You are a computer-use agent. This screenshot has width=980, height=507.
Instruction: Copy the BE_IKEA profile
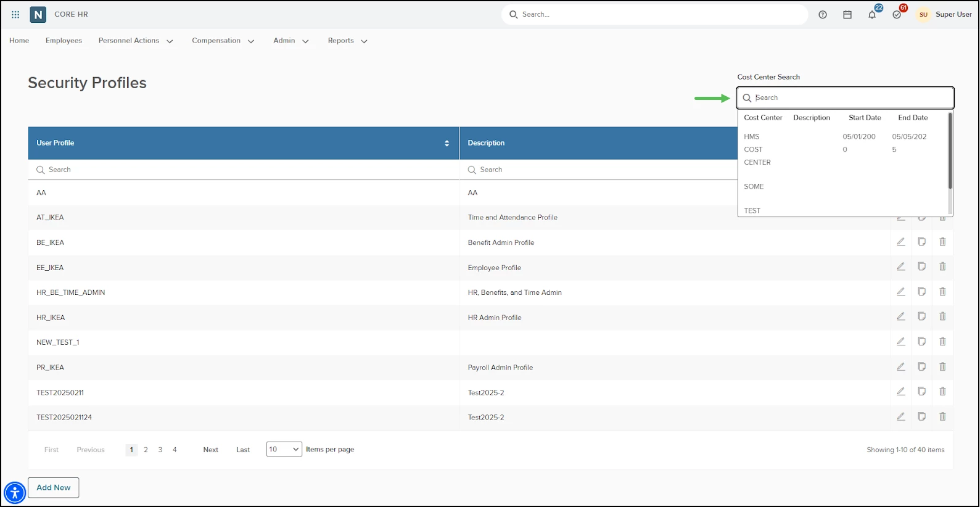tap(922, 242)
